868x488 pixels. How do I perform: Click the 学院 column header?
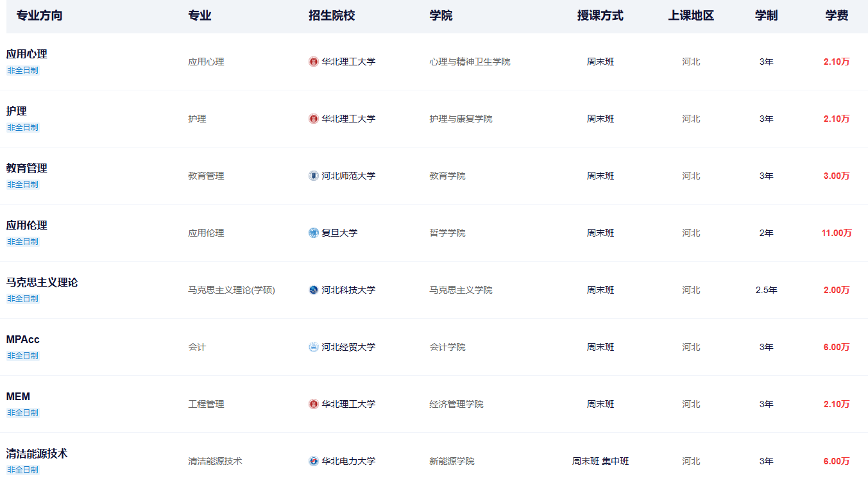click(x=441, y=15)
